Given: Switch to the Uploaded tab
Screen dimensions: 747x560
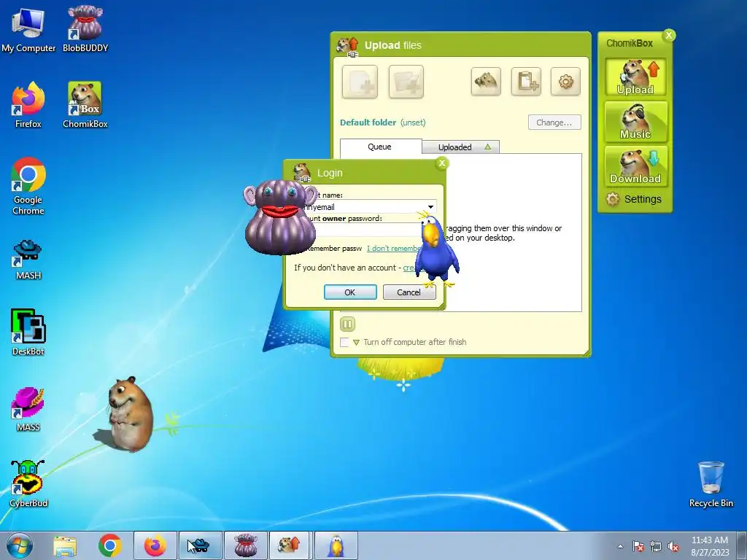Looking at the screenshot, I should tap(461, 147).
